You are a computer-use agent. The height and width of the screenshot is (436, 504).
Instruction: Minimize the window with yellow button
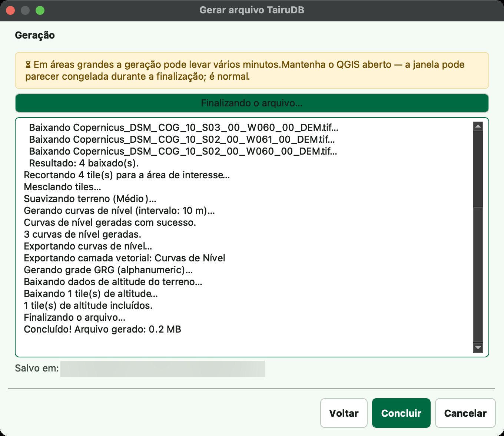[x=25, y=10]
